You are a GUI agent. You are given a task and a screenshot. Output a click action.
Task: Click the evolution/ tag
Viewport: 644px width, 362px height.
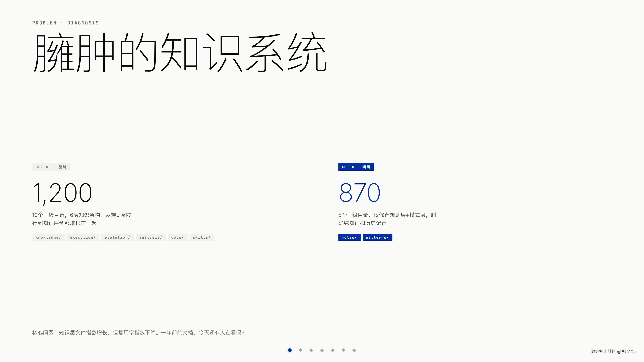tap(118, 237)
